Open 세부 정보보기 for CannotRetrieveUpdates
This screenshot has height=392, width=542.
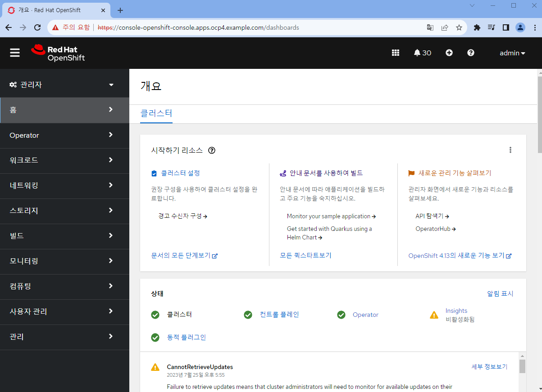tap(489, 367)
